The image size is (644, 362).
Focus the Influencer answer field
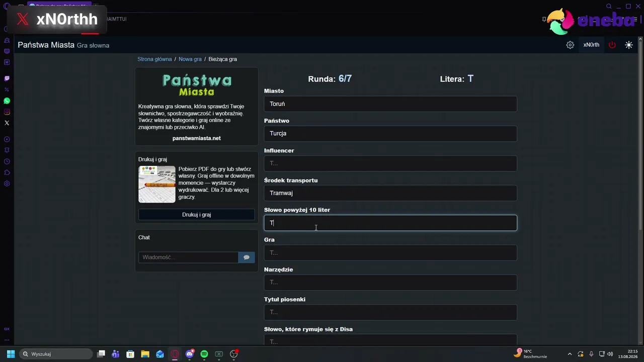coord(390,163)
